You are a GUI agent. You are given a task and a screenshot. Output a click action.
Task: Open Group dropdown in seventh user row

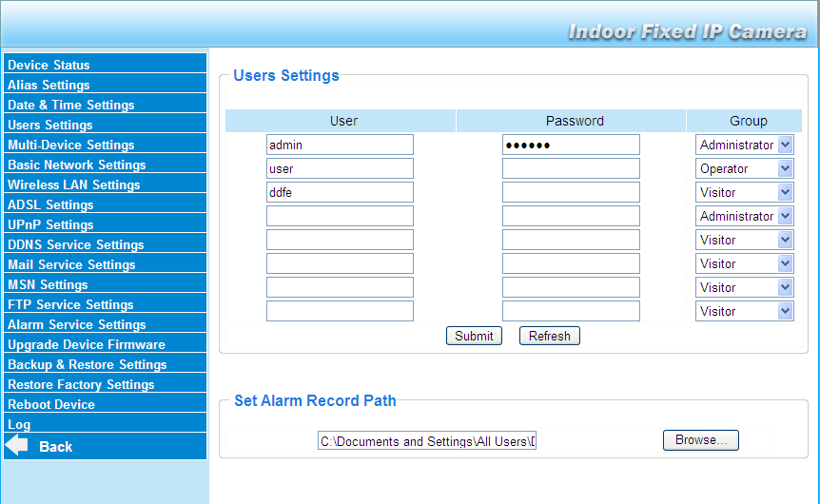pos(744,287)
